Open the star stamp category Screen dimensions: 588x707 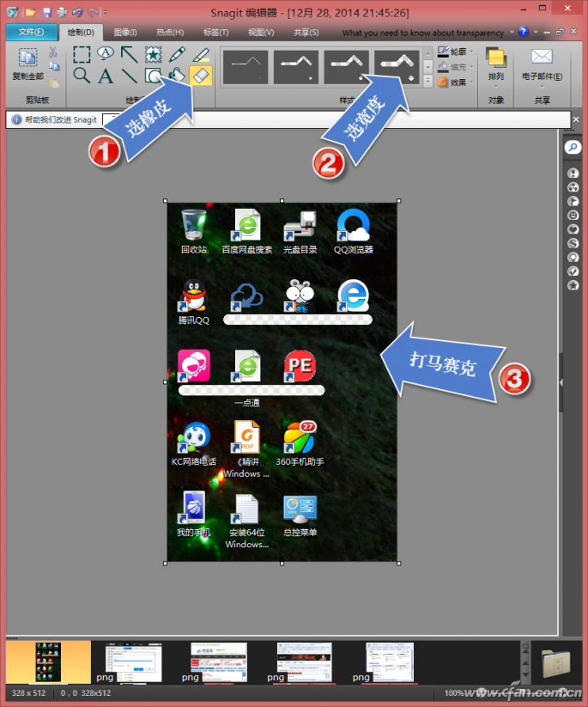tap(573, 285)
